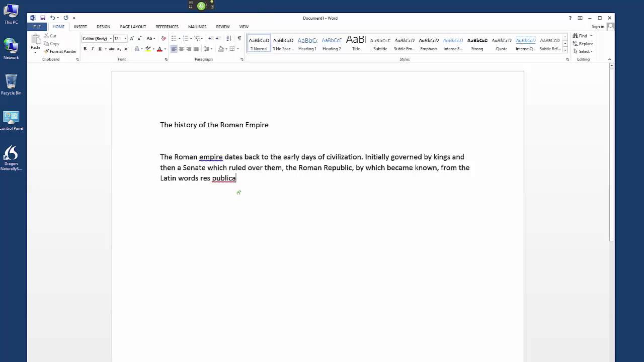The width and height of the screenshot is (644, 362).
Task: Switch to the PAGE LAYOUT tab
Action: pos(133,27)
